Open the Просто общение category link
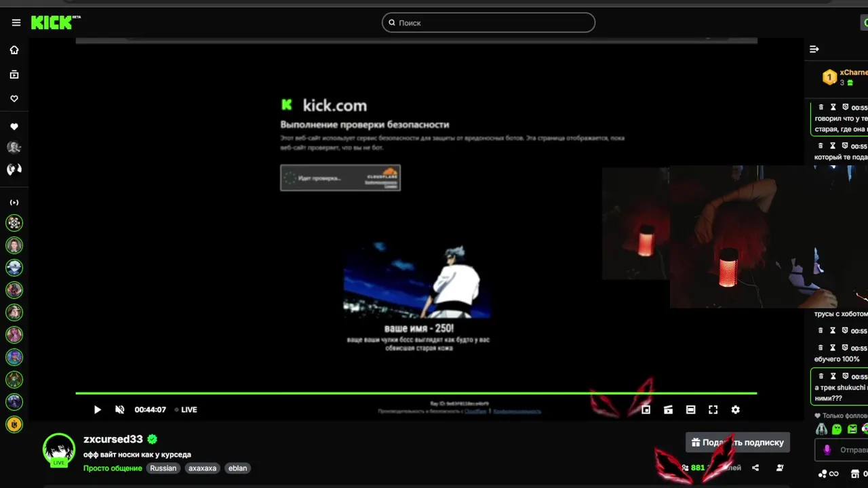This screenshot has width=868, height=488. [113, 468]
